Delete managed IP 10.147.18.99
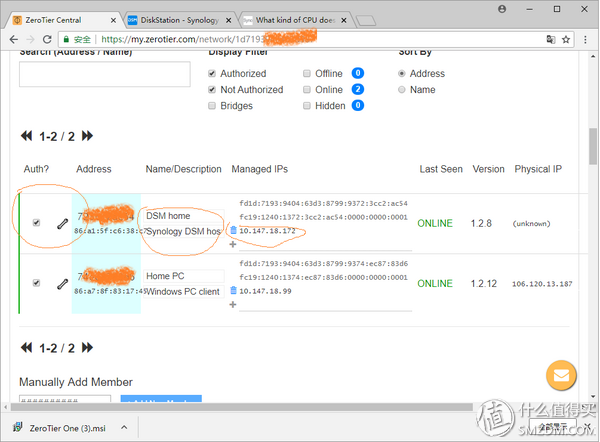Viewport: 600px width, 442px height. tap(233, 290)
